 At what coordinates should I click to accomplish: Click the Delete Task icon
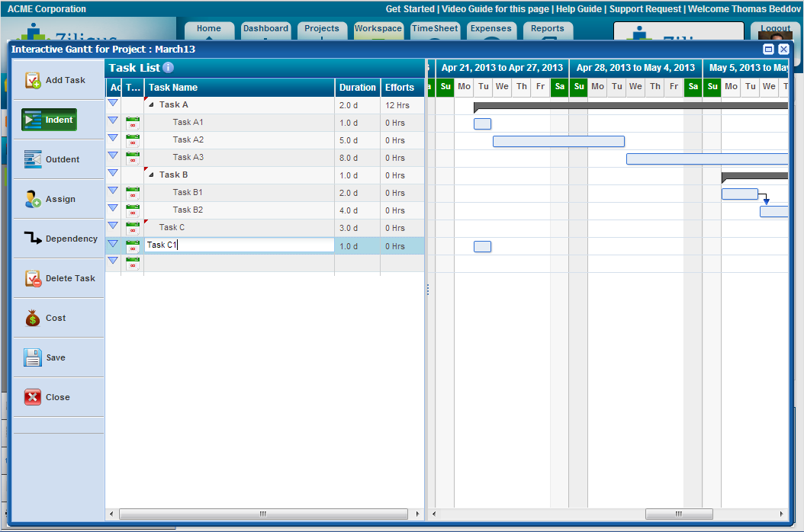point(33,278)
